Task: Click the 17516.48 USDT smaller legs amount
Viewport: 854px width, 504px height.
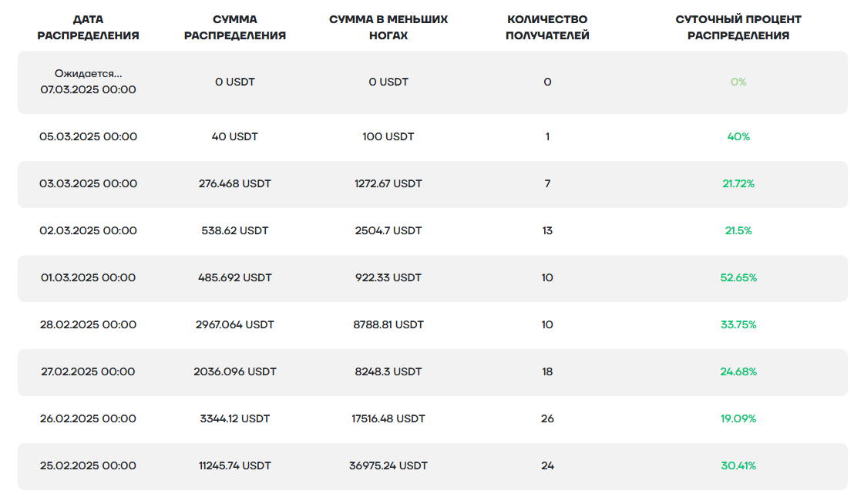Action: click(x=388, y=418)
